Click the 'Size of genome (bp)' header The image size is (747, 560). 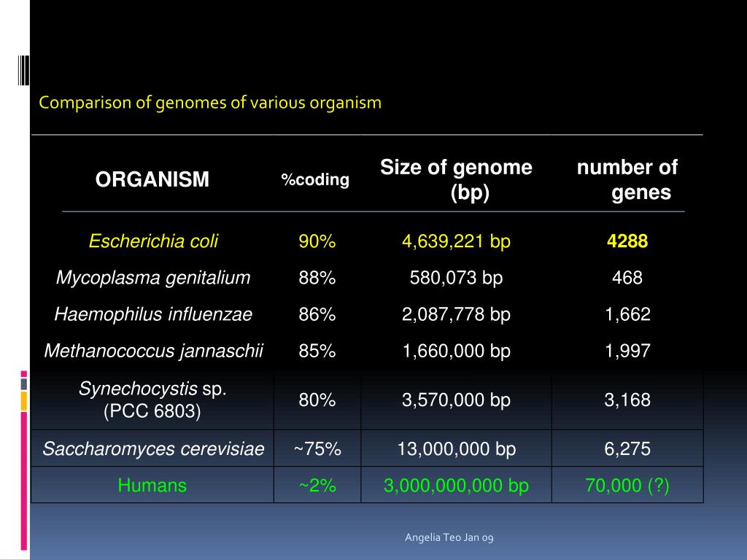coord(457,179)
